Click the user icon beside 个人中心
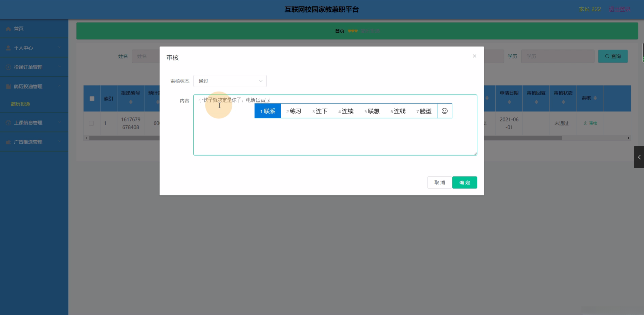This screenshot has height=315, width=644. pyautogui.click(x=8, y=48)
